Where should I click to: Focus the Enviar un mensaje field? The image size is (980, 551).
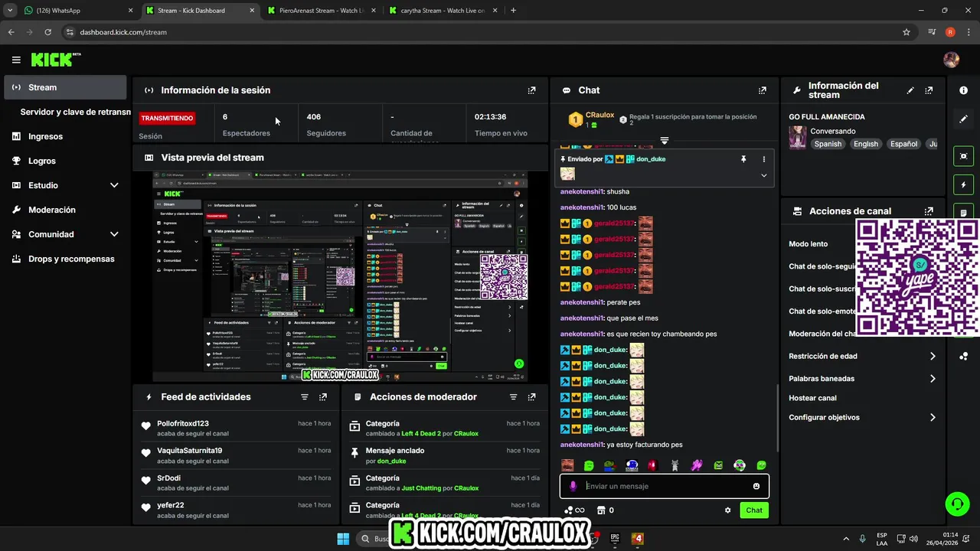pyautogui.click(x=665, y=486)
